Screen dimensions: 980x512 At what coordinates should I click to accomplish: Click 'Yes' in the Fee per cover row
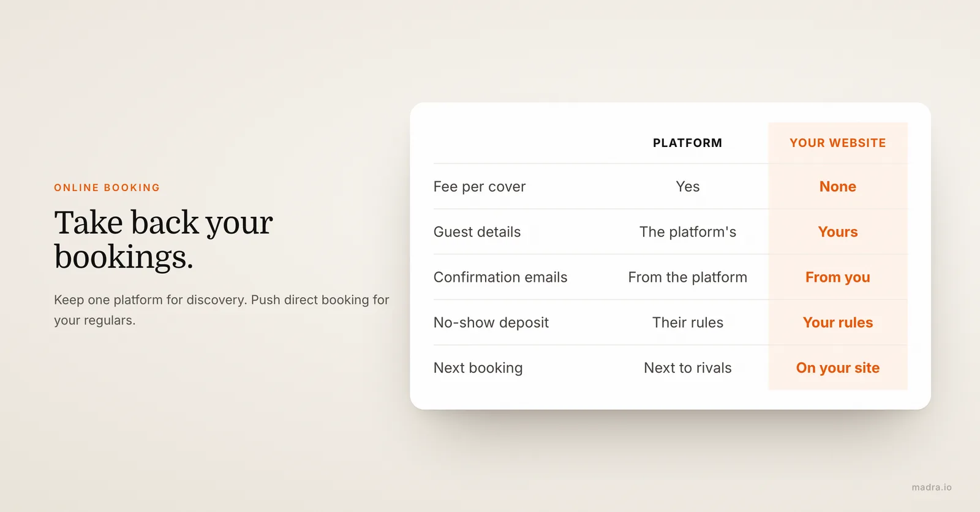tap(688, 187)
